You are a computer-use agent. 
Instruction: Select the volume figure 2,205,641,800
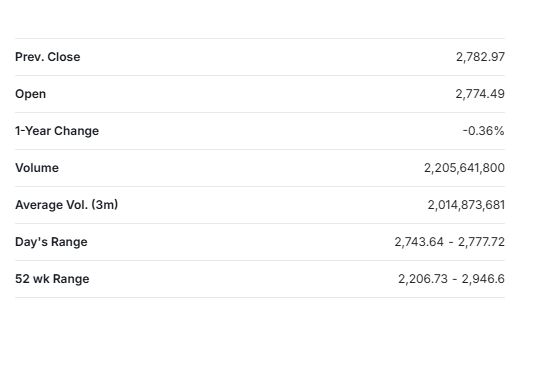464,168
